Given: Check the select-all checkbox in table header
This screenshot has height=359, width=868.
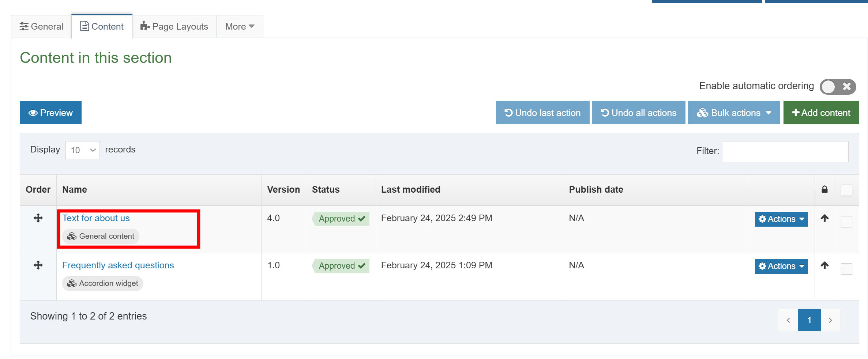Looking at the screenshot, I should 846,190.
